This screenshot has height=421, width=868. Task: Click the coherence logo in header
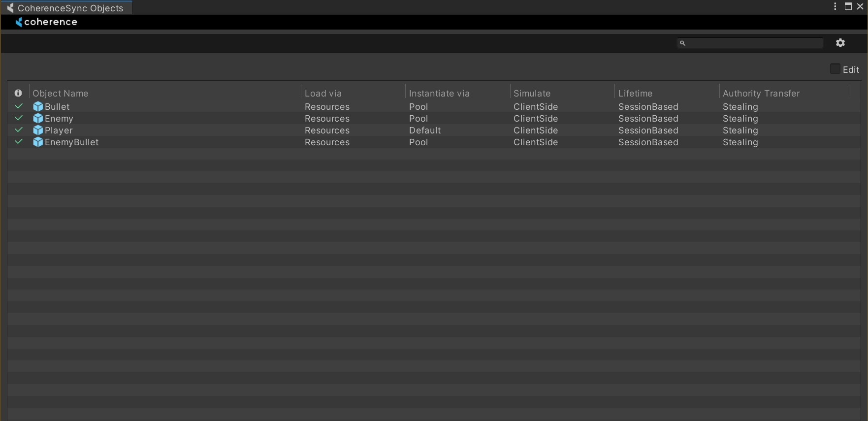46,22
